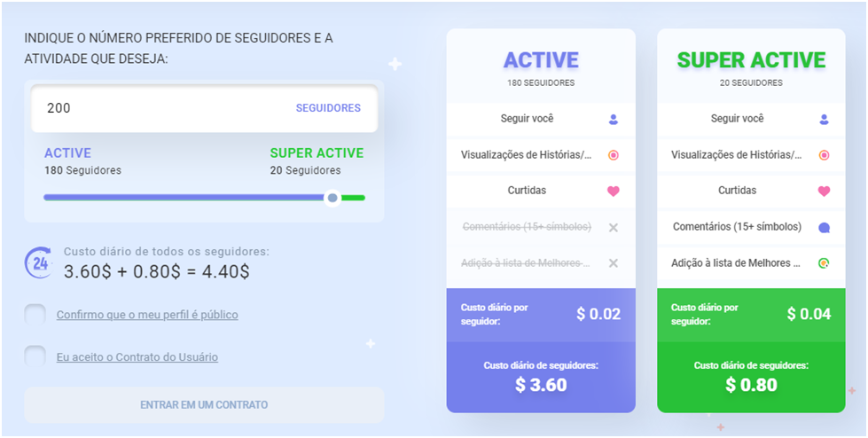This screenshot has width=868, height=438.
Task: Select the SUPER ACTIVE plan card header
Action: pos(751,67)
